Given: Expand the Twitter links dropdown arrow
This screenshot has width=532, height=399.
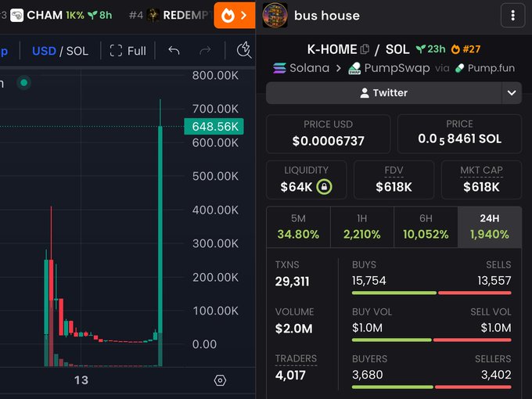Looking at the screenshot, I should tap(512, 93).
